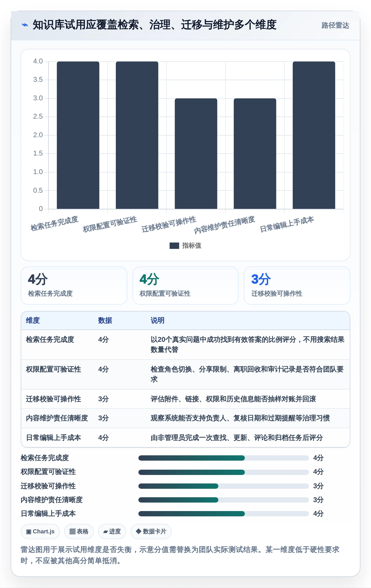Click the 迁移校验可操作性 bar in chart

point(196,154)
